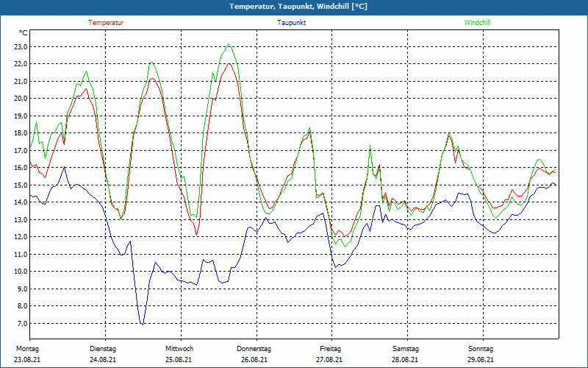Select the 9,0 y-axis value
The width and height of the screenshot is (588, 368).
click(22, 289)
